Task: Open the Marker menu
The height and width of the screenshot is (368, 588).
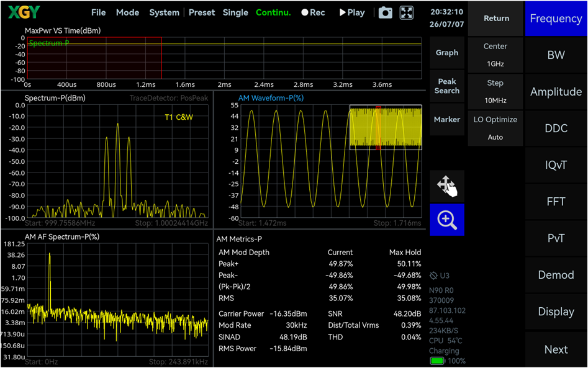Action: coord(447,120)
